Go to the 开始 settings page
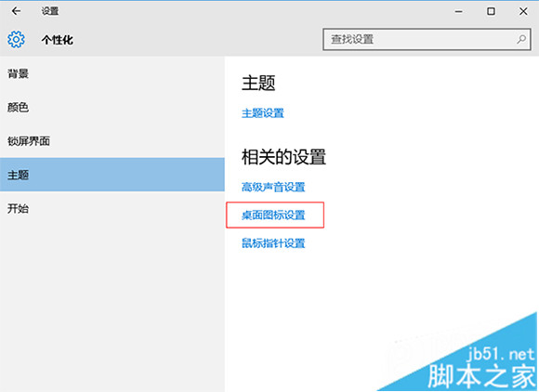Screen dimensions: 539x392 112,208
